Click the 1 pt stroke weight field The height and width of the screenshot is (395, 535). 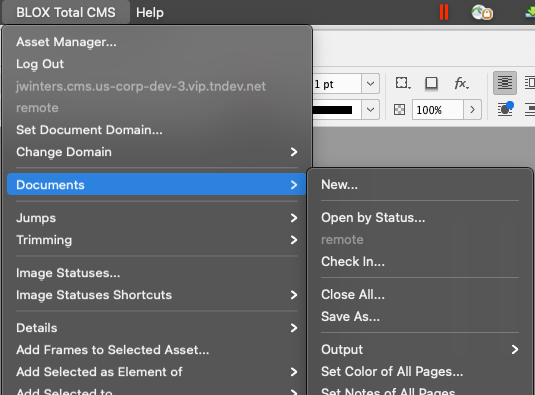(x=337, y=84)
